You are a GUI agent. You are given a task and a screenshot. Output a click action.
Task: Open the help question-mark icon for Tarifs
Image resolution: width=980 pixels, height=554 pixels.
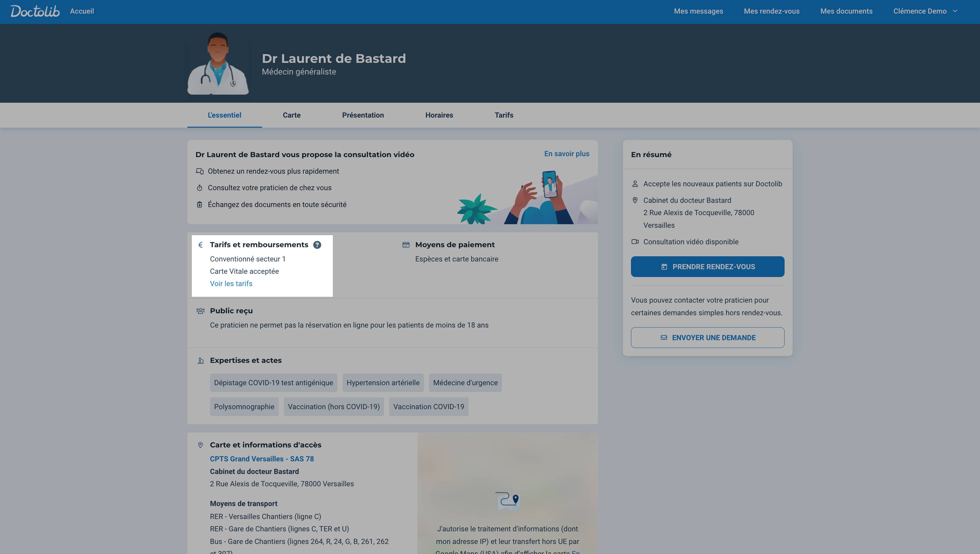click(317, 245)
